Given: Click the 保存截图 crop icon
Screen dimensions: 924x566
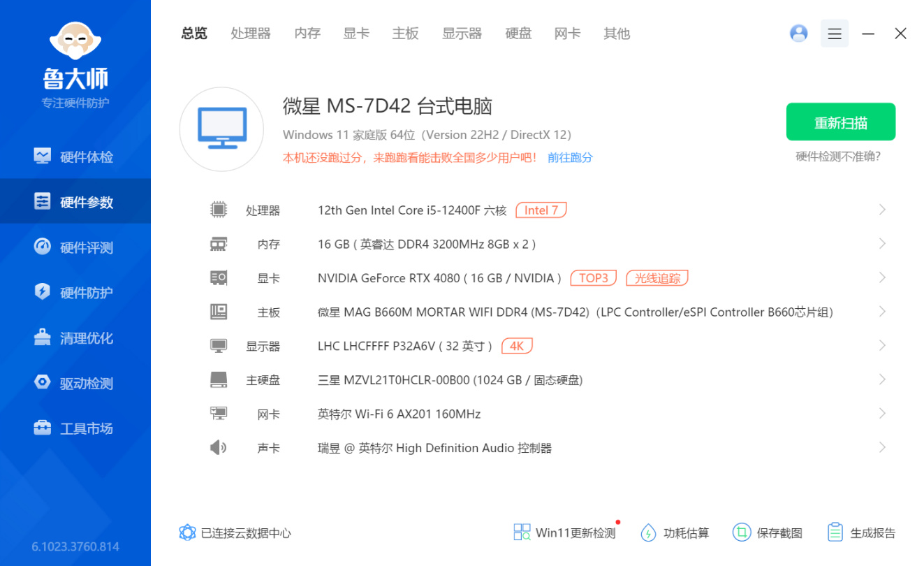Looking at the screenshot, I should point(741,533).
